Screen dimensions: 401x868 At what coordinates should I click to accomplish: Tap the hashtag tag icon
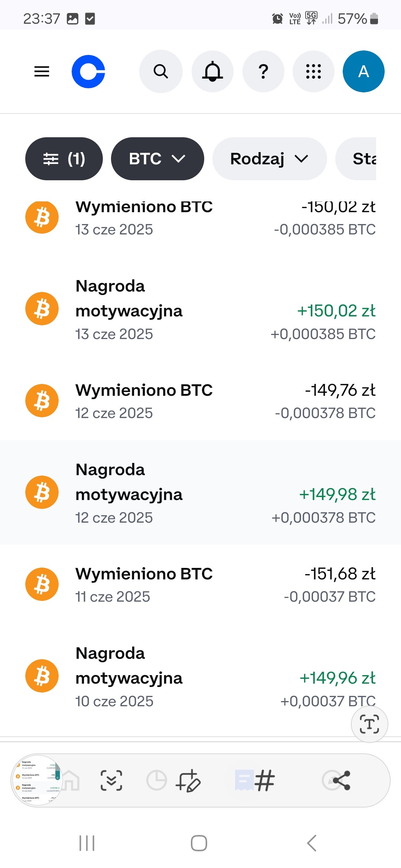[x=264, y=780]
